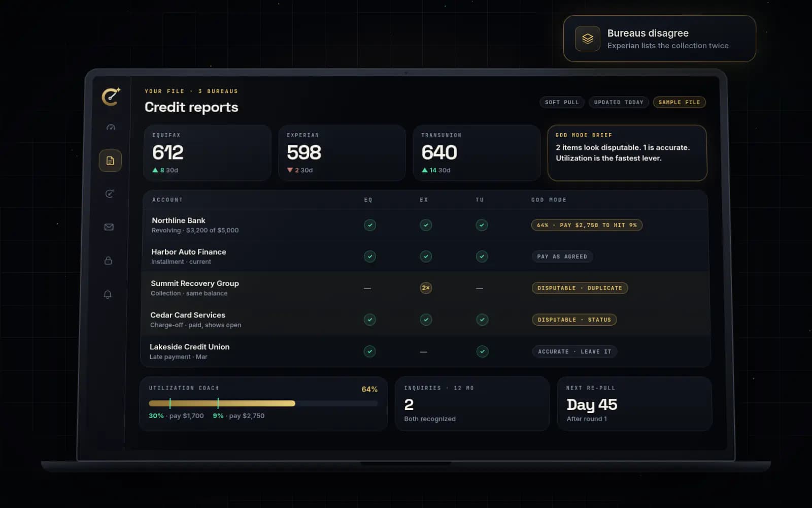Click the lock icon in the sidebar
The image size is (812, 508).
108,261
